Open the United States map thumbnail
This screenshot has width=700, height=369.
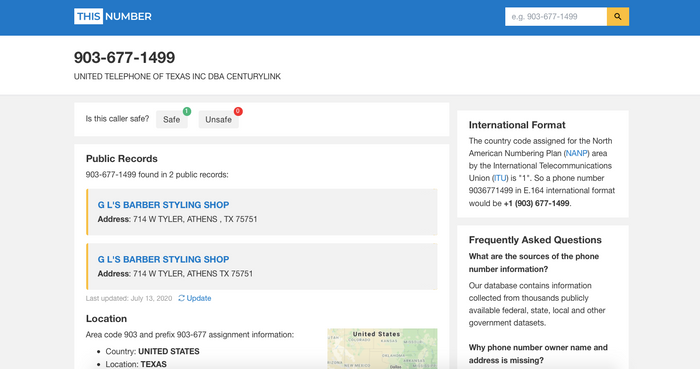pos(382,348)
